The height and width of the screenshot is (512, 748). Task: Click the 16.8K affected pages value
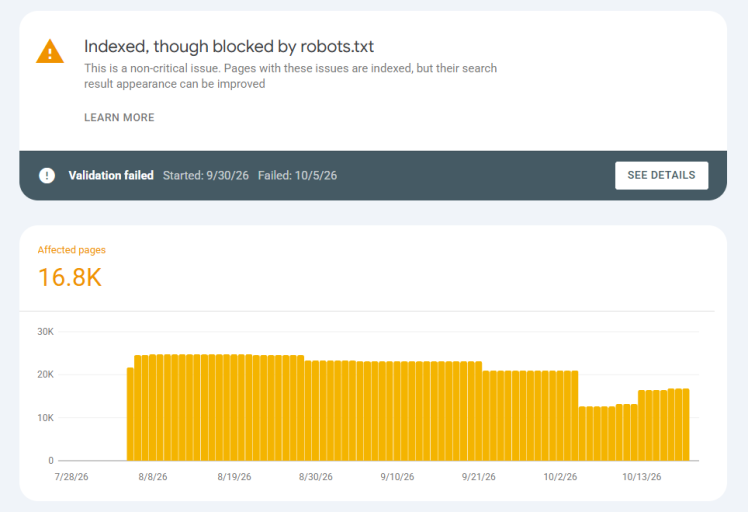coord(70,277)
